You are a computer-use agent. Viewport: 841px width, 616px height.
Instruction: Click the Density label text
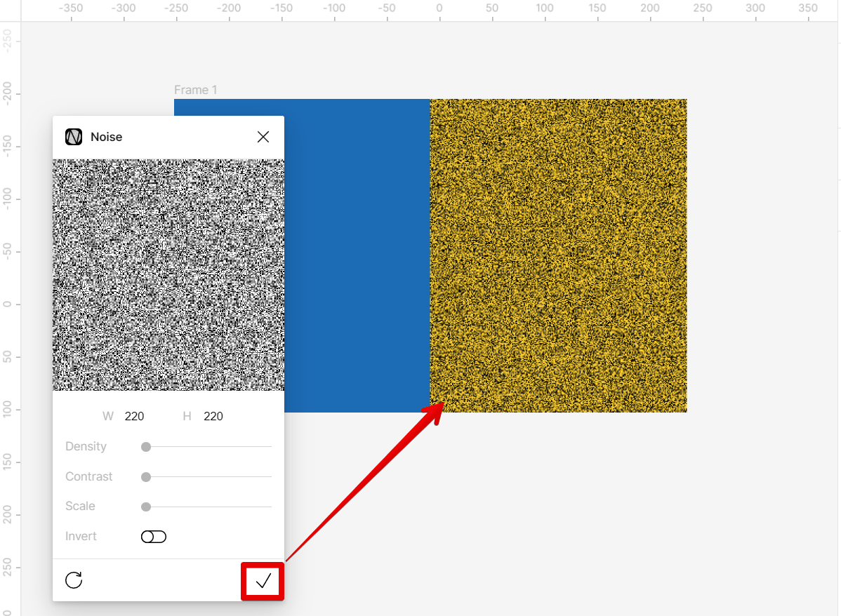86,446
